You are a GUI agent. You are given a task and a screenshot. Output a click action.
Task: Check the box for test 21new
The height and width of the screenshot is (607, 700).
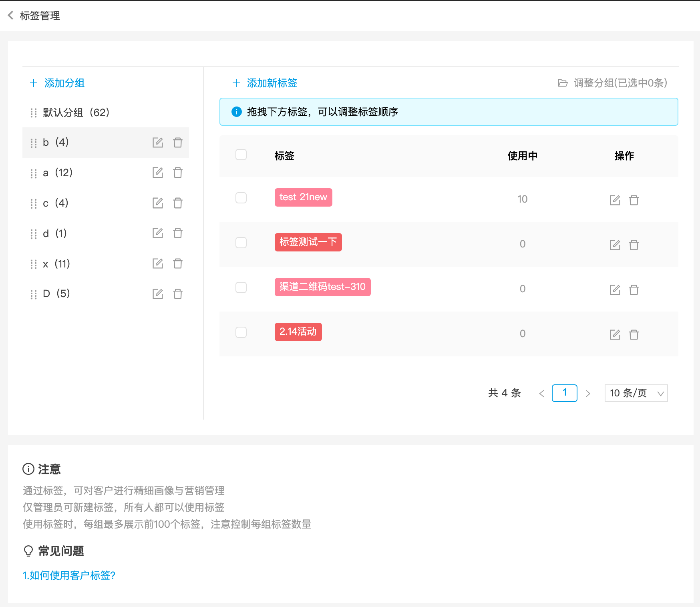coord(241,198)
